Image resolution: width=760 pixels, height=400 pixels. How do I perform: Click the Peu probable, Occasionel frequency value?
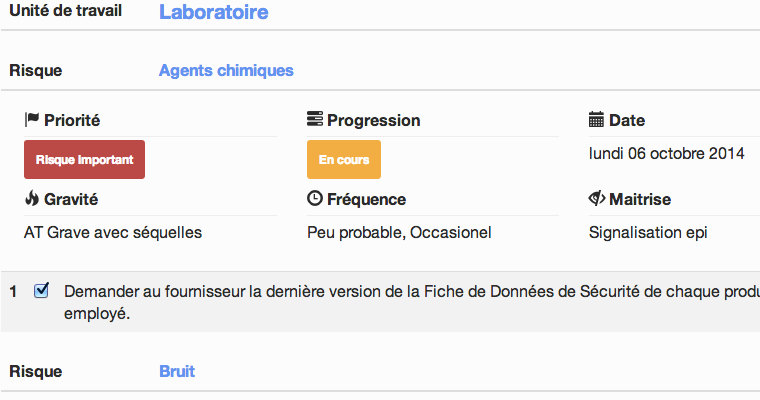point(399,233)
